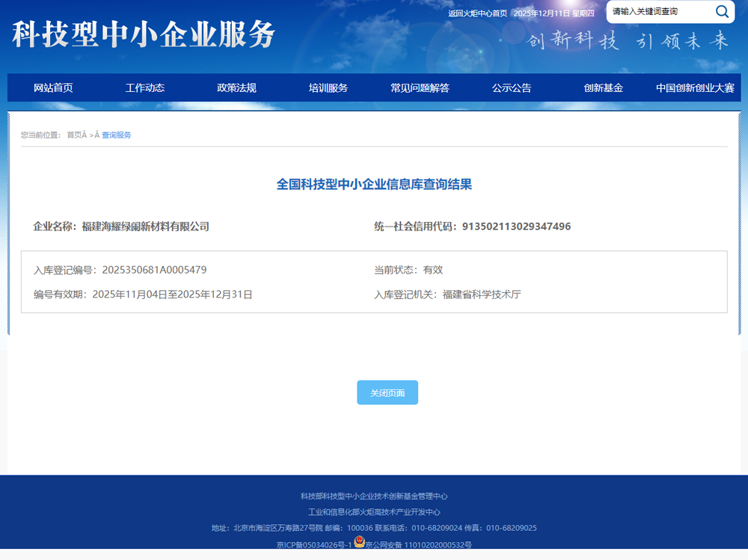
Task: Open the 公示公告 section
Action: 512,87
